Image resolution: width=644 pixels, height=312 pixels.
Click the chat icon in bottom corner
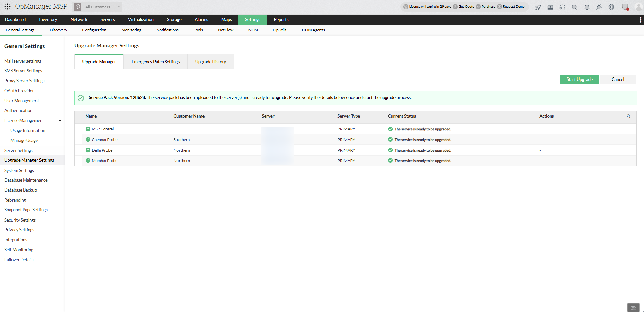click(634, 308)
